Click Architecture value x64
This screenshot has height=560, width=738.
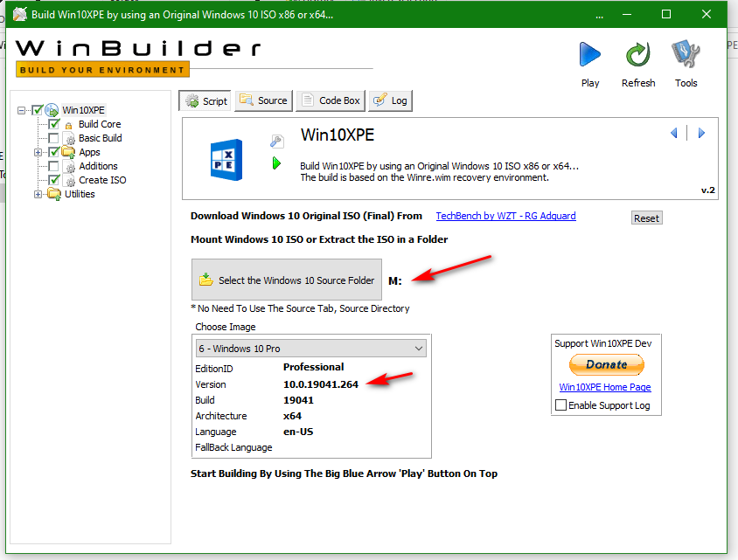pyautogui.click(x=292, y=416)
